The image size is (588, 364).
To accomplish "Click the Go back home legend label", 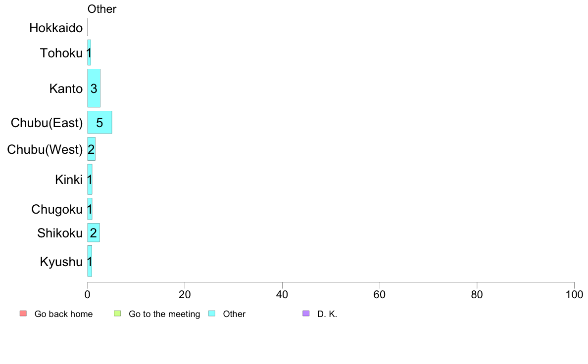I will click(63, 314).
